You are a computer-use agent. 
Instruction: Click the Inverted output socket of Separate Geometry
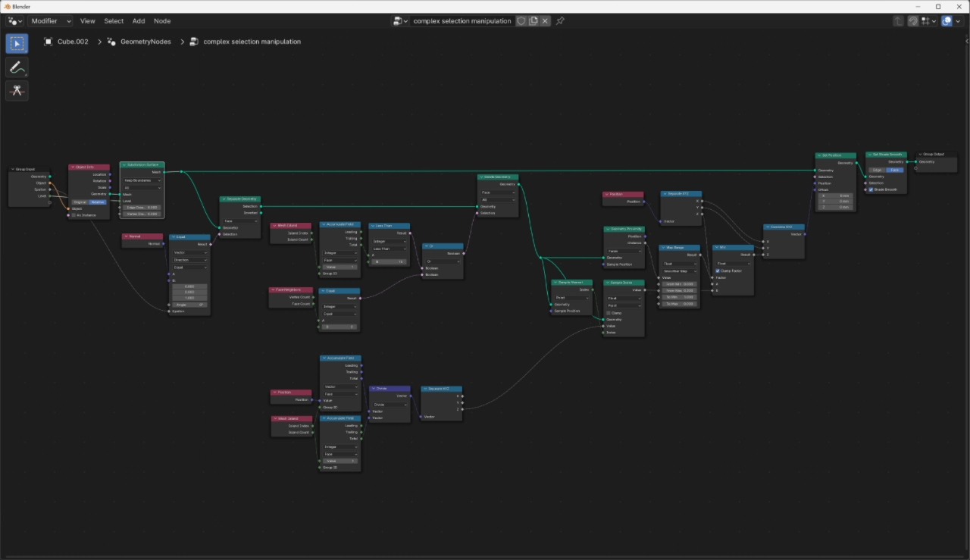261,213
